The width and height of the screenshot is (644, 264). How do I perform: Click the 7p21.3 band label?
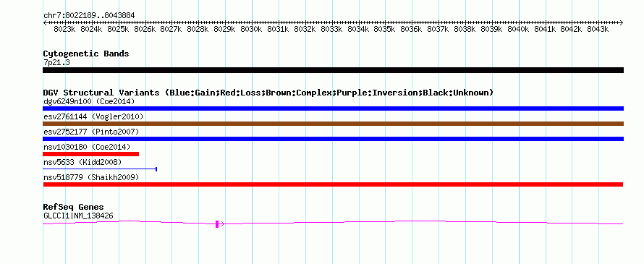pyautogui.click(x=56, y=62)
